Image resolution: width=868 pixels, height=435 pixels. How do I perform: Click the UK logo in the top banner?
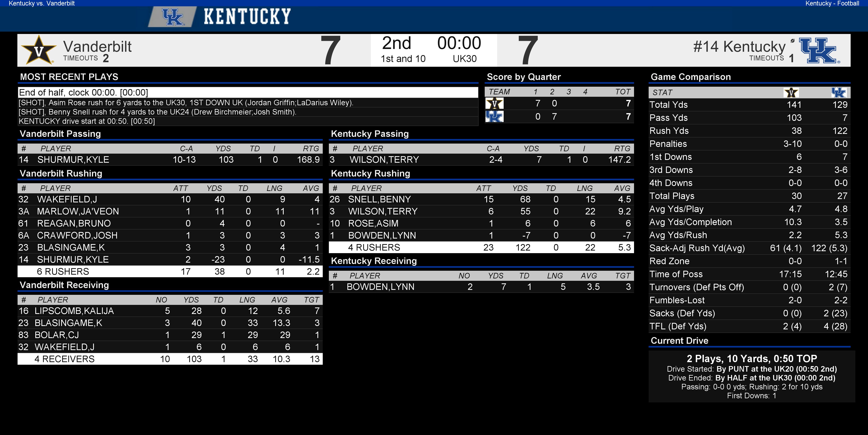pos(173,17)
